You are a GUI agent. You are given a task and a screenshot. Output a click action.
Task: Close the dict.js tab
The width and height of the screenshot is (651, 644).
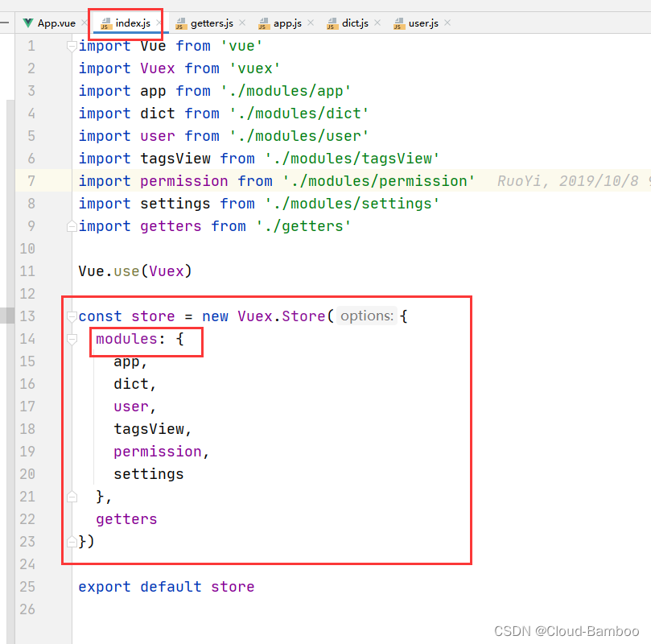tap(377, 23)
